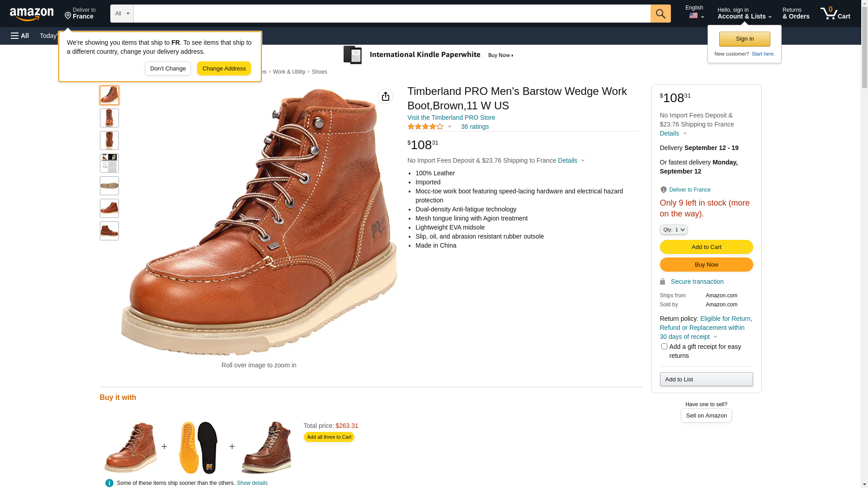The image size is (868, 488).
Task: Open Returns & Orders
Action: 796,14
